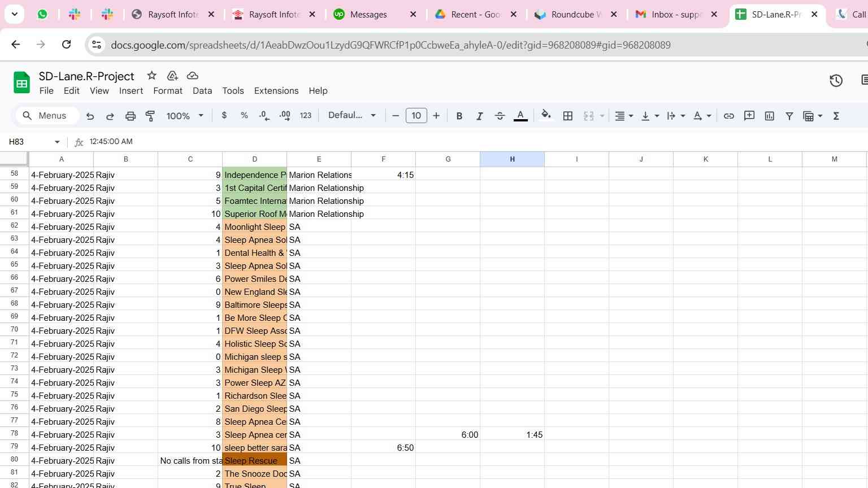Click the orange Sleep Rescue cell

click(x=255, y=460)
